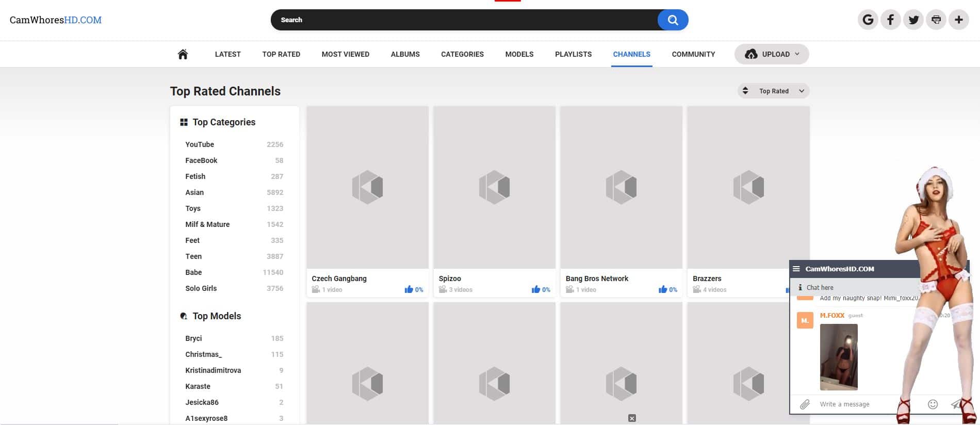
Task: Open the Spizoo channel title
Action: 450,279
